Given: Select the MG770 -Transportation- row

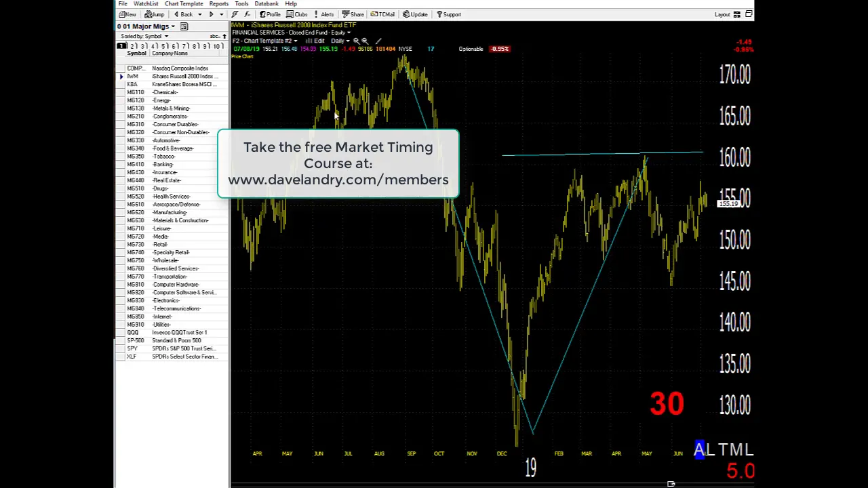Looking at the screenshot, I should click(172, 277).
